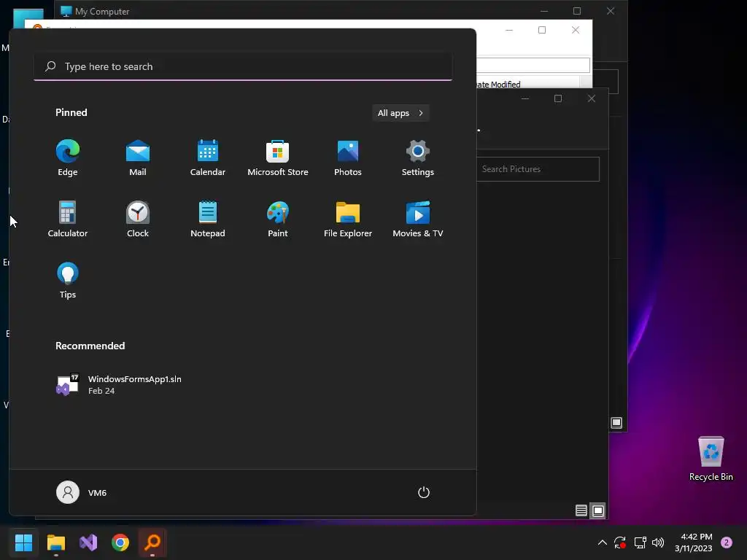Open the notification center badge

(727, 542)
